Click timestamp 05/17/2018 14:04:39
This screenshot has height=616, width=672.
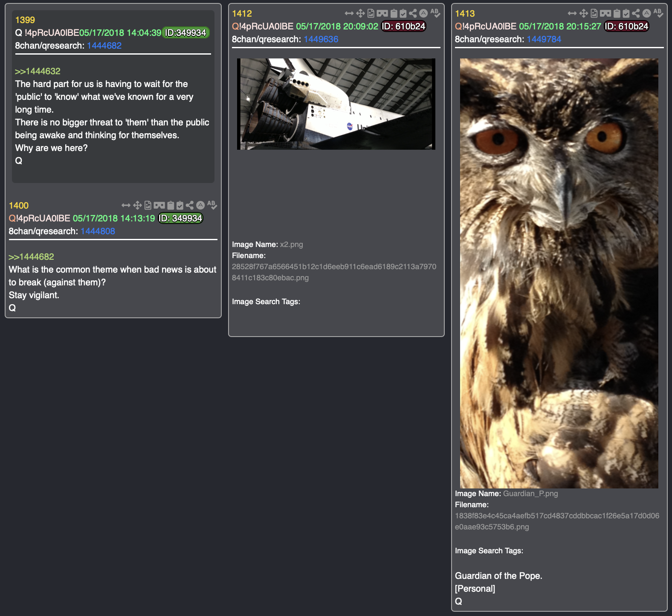point(120,33)
